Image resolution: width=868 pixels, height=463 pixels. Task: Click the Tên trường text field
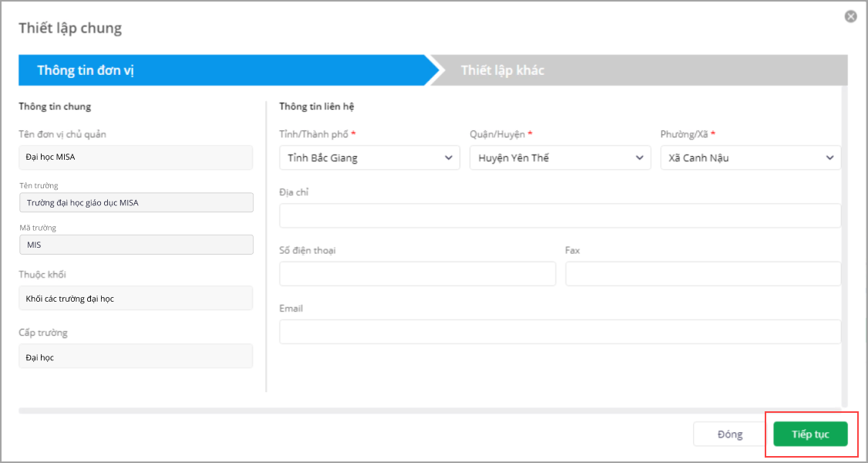[x=136, y=202]
